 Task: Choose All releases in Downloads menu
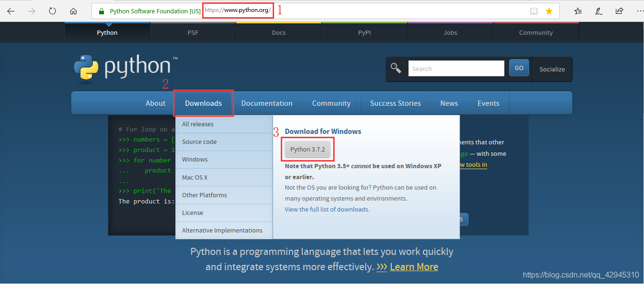click(x=224, y=124)
